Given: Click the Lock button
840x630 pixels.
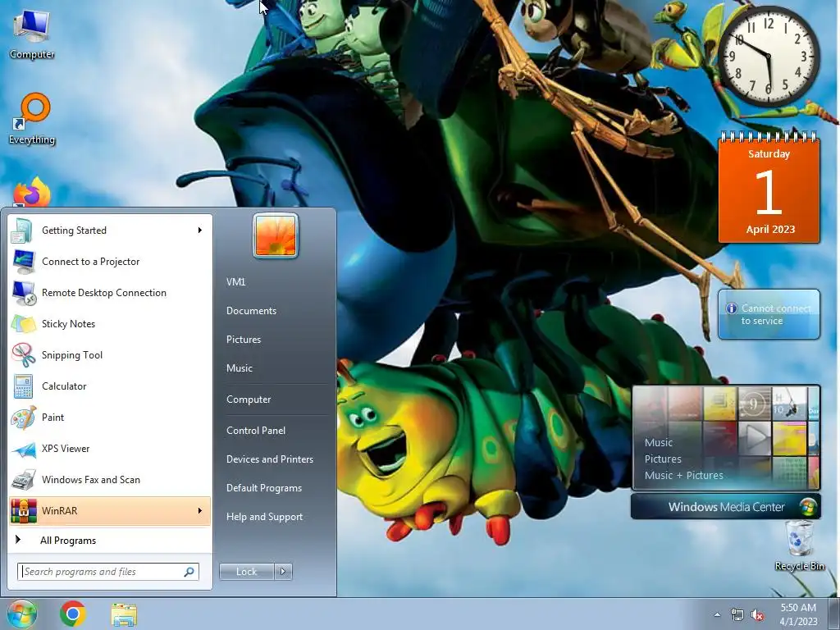Looking at the screenshot, I should click(247, 572).
